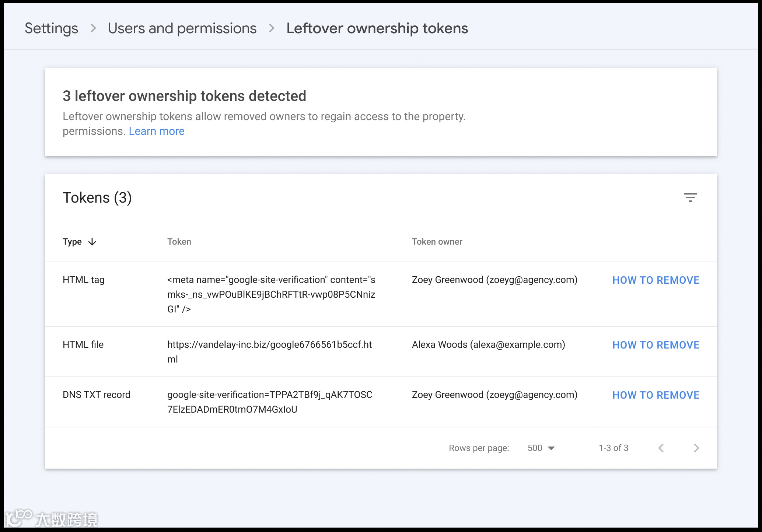This screenshot has height=532, width=762.
Task: Click Leftover ownership tokens breadcrumb
Action: [377, 28]
